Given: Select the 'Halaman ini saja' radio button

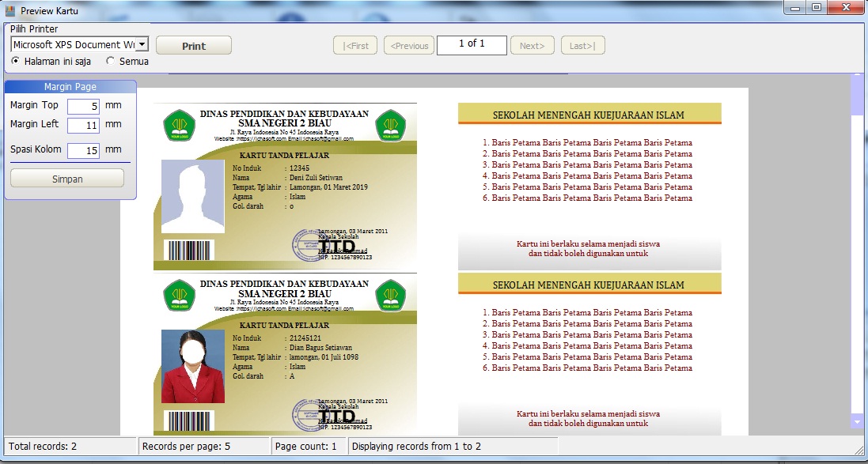Looking at the screenshot, I should coord(17,60).
